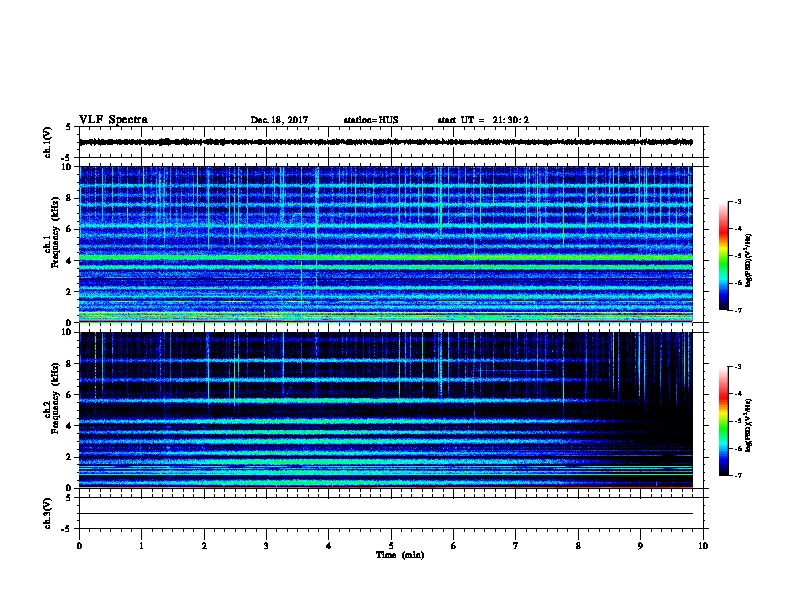
Task: Click time axis tick label "5"
Action: pos(391,546)
